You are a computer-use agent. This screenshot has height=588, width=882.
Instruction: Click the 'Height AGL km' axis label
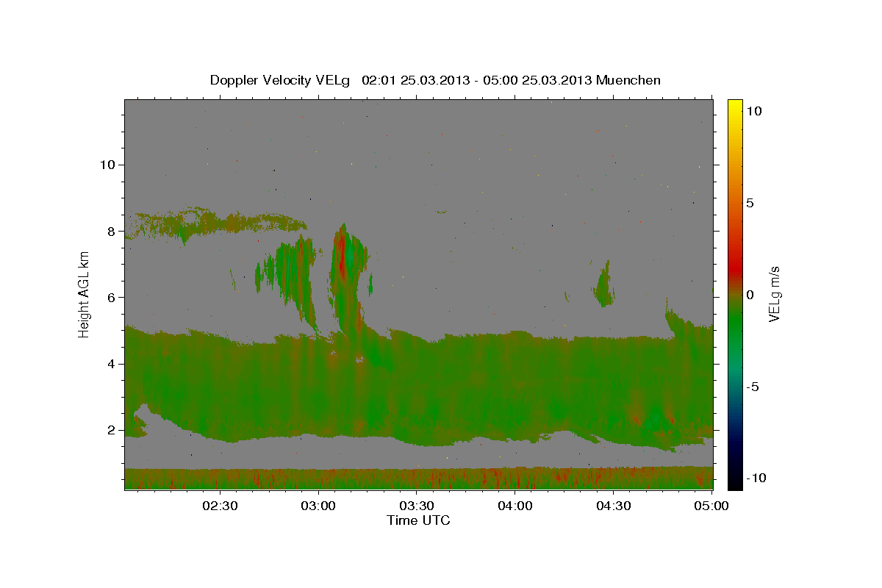click(x=84, y=293)
